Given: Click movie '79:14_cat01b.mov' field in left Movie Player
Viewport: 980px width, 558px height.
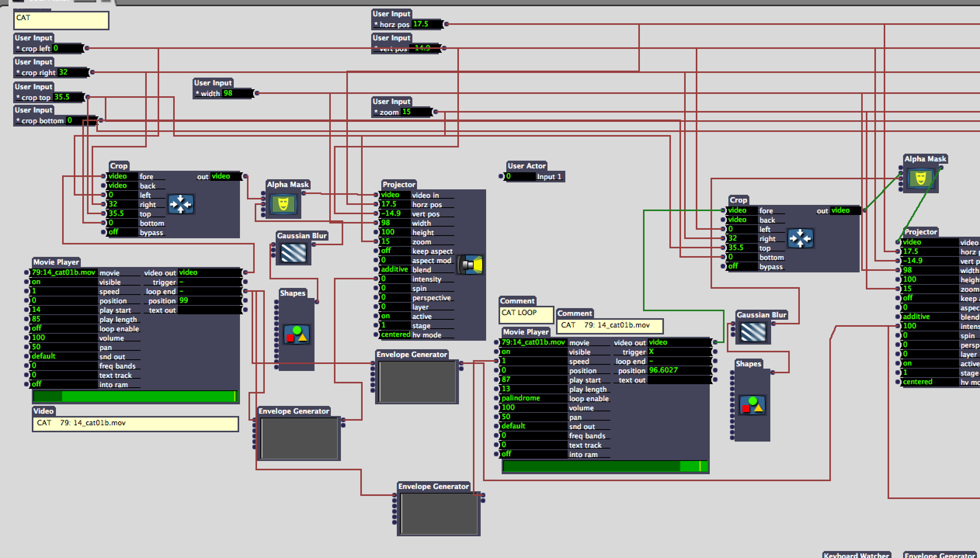Looking at the screenshot, I should (x=64, y=272).
